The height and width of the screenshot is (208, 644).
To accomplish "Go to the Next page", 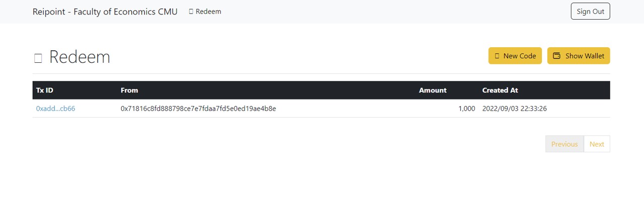I will click(x=597, y=144).
